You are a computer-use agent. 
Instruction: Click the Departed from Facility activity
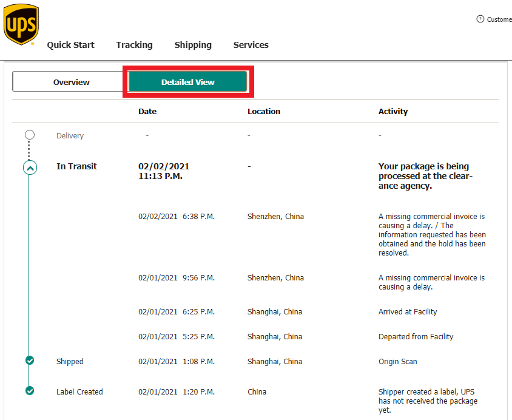coord(416,337)
